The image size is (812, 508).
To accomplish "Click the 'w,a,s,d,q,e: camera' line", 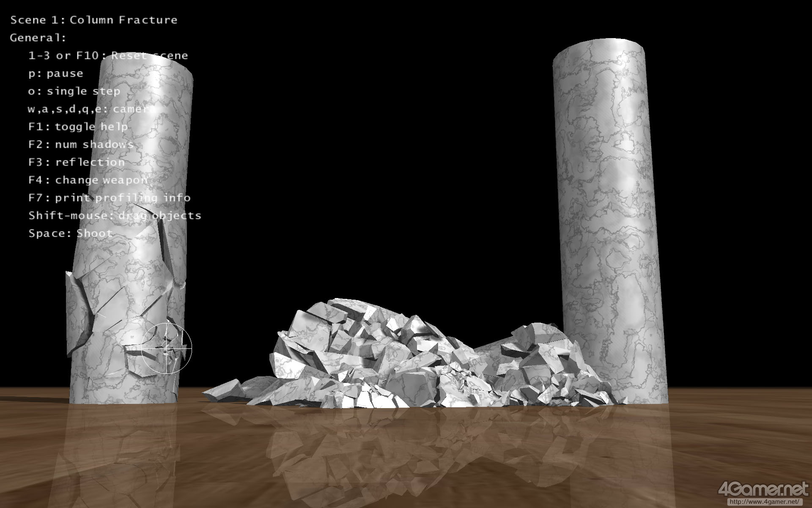I will point(91,109).
